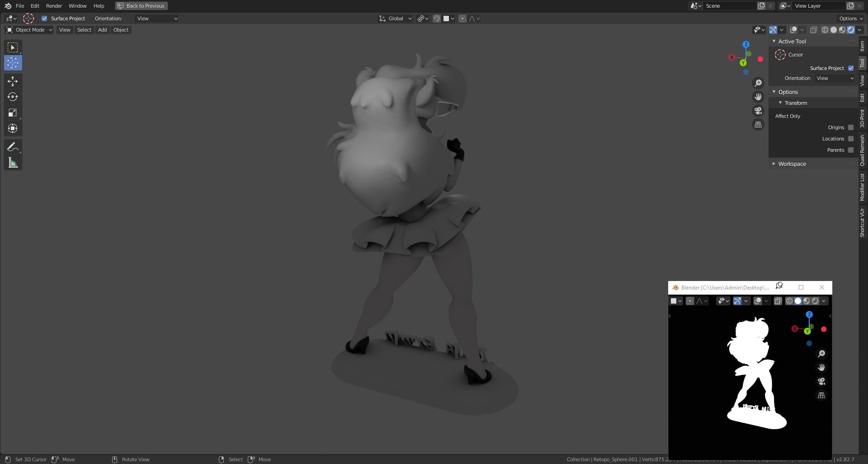Click the Scene name field

pyautogui.click(x=729, y=6)
